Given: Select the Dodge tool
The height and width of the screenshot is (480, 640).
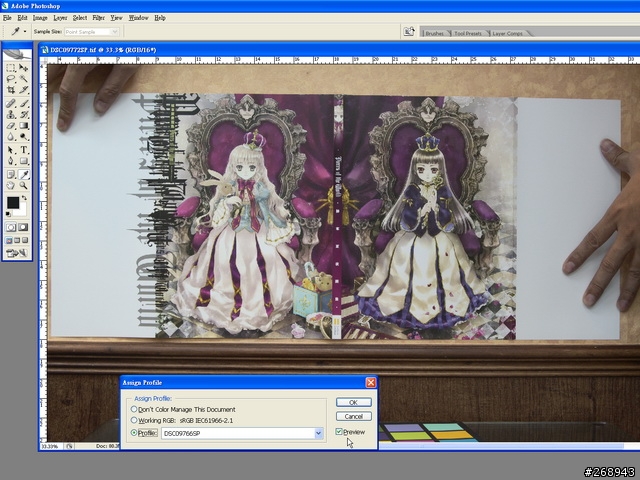Looking at the screenshot, I should 23,137.
